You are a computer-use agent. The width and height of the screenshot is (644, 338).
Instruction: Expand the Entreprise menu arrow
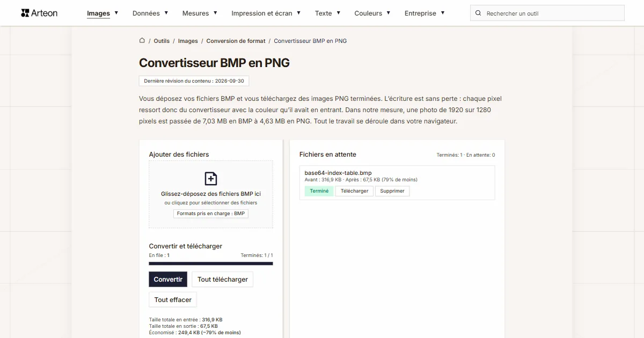click(x=443, y=12)
